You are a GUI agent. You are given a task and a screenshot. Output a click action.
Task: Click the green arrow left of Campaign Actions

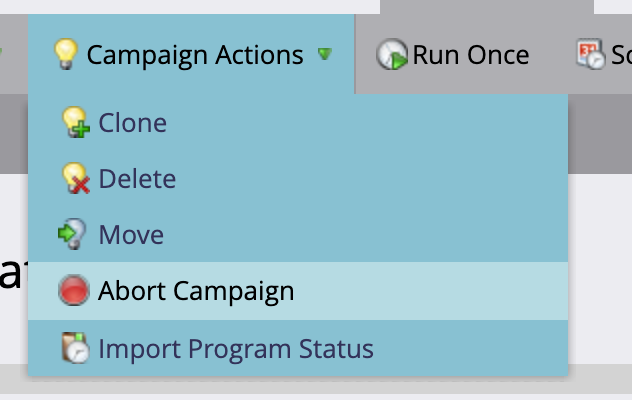click(1, 52)
